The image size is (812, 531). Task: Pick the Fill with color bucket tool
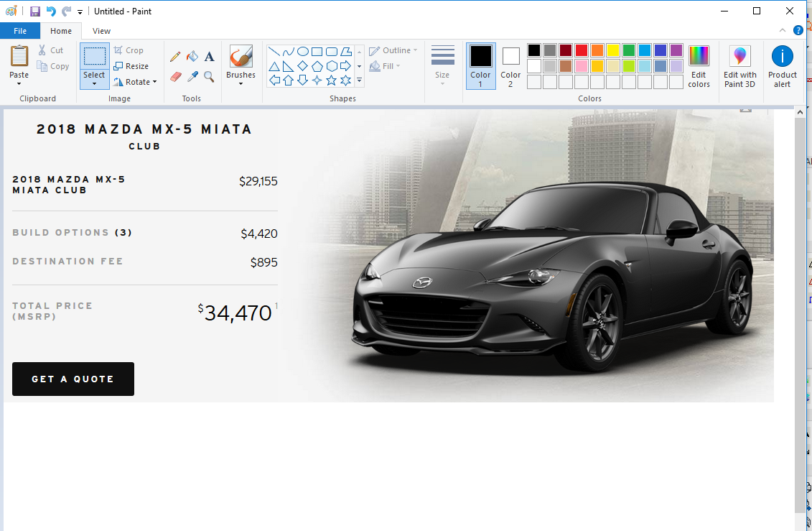pos(192,57)
